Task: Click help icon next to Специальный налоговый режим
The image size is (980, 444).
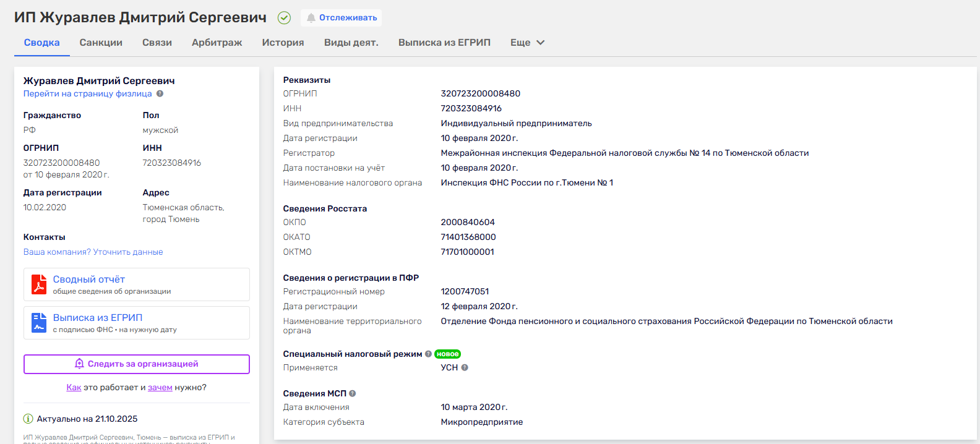Action: [x=428, y=354]
